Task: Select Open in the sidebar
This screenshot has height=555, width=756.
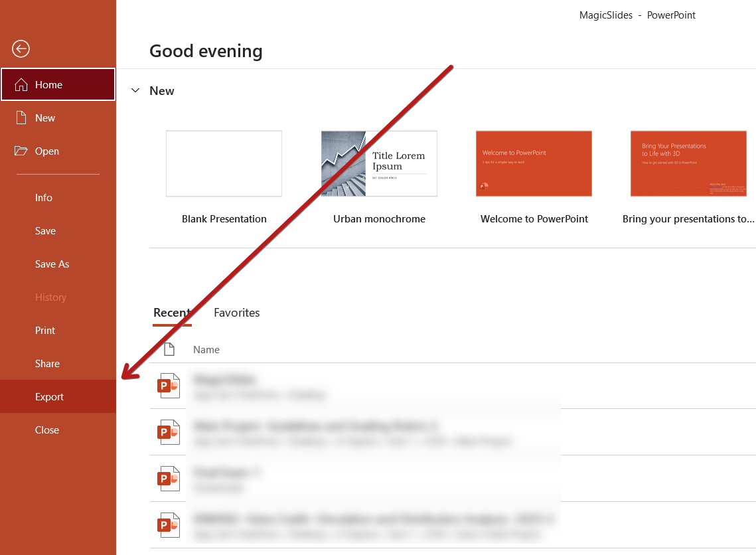Action: pos(58,151)
